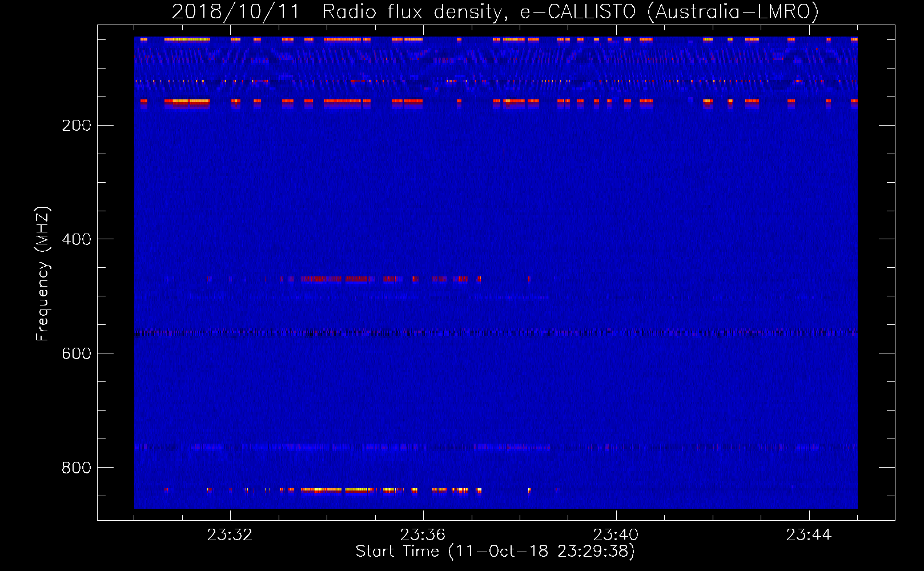Click the 'Frequency (MHZ)' axis label
924x571 pixels.
(42, 274)
